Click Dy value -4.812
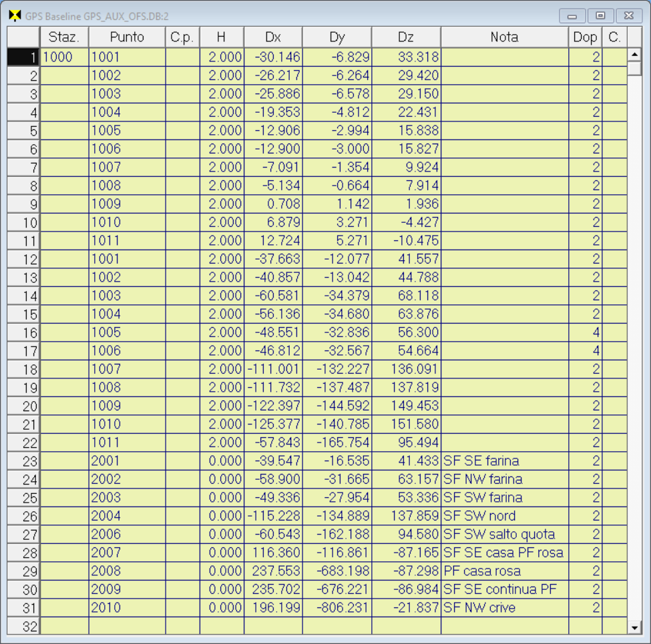The height and width of the screenshot is (644, 651). click(x=337, y=112)
